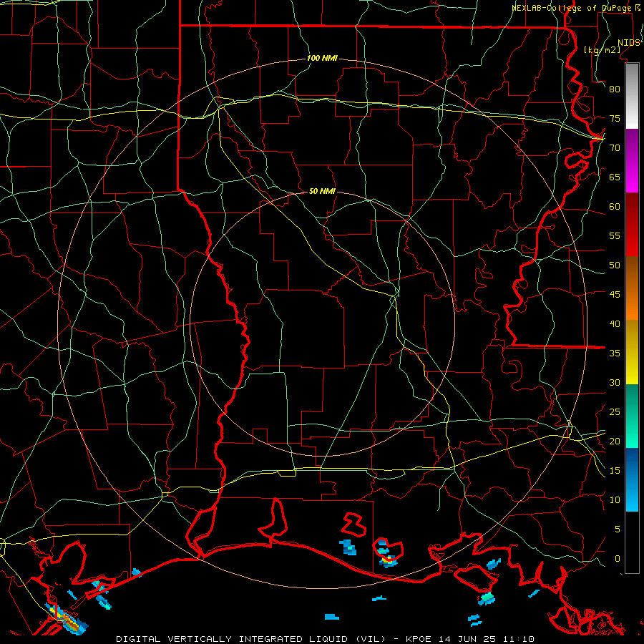The width and height of the screenshot is (644, 644).
Task: Click the scale value 60
Action: [x=615, y=207]
